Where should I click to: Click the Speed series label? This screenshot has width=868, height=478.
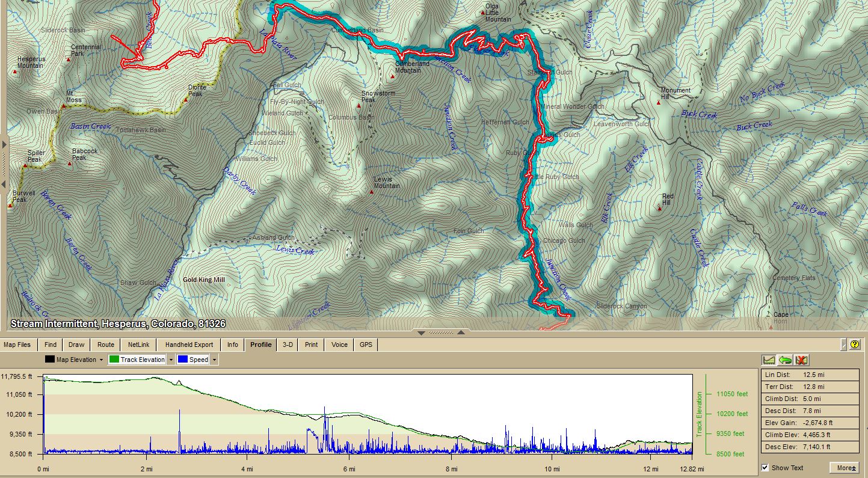[x=199, y=360]
